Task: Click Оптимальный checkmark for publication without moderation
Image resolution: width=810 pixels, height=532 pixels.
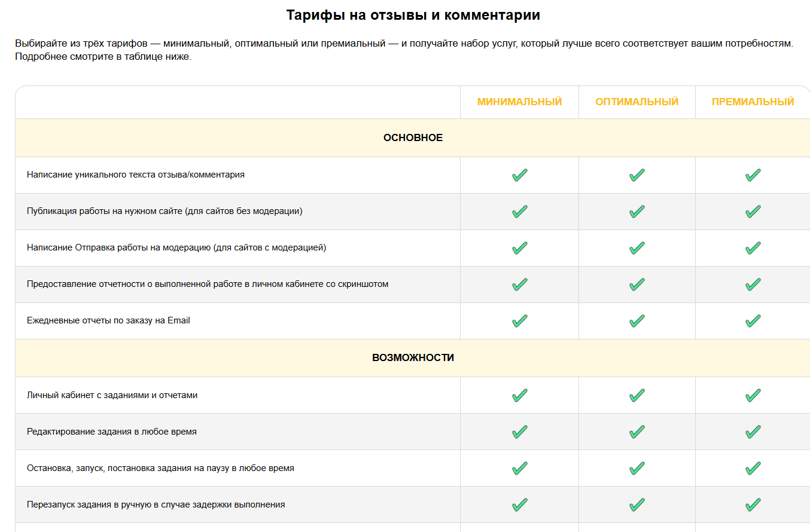Action: [x=637, y=212]
